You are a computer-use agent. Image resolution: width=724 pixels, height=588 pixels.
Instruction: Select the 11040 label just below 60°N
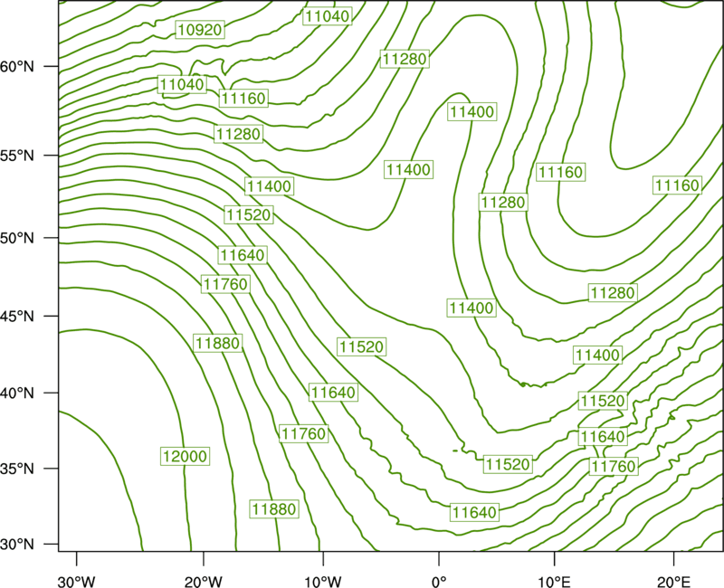point(182,84)
